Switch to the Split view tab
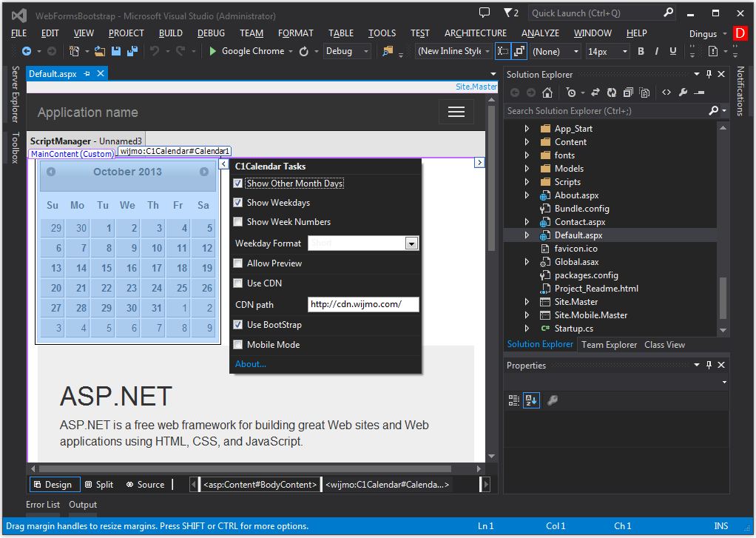Viewport: 756px width, 538px height. tap(99, 485)
